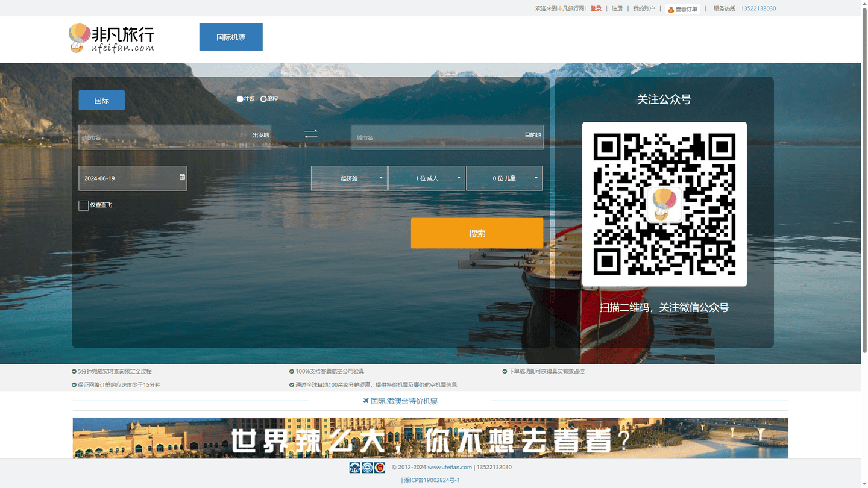Click the www.ufeifan.com footer link
The image size is (868, 488).
[x=450, y=467]
